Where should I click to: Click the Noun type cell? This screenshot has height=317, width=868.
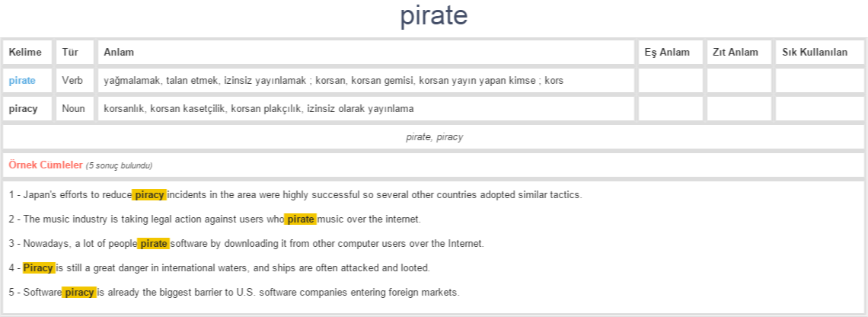click(x=74, y=109)
